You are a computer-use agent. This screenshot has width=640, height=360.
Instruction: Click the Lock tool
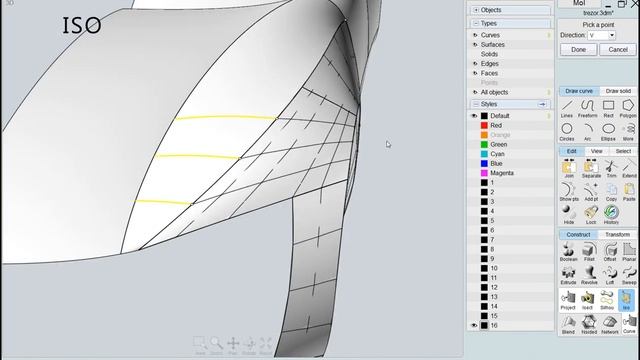click(x=591, y=216)
